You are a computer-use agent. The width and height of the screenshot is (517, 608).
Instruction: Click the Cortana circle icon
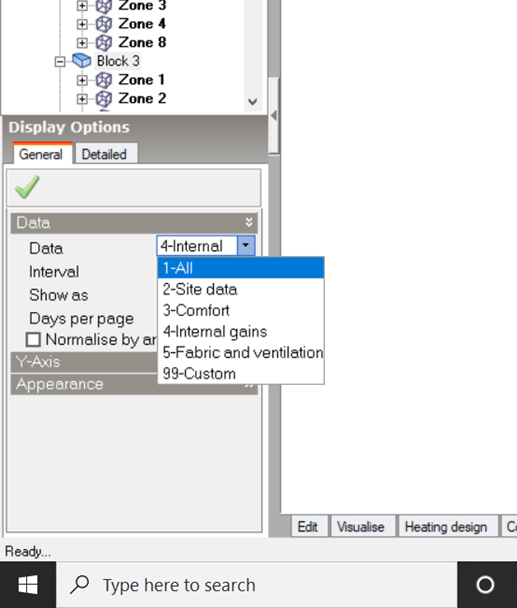485,585
